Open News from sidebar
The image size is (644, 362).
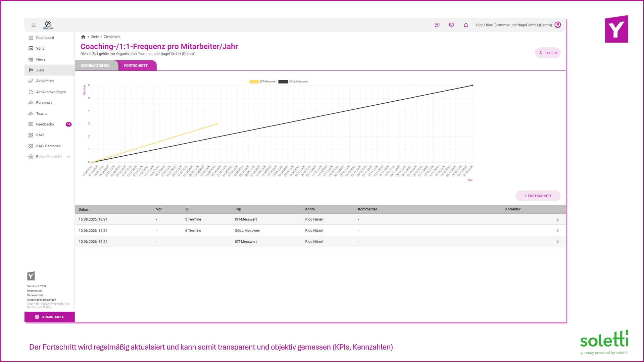click(50, 59)
